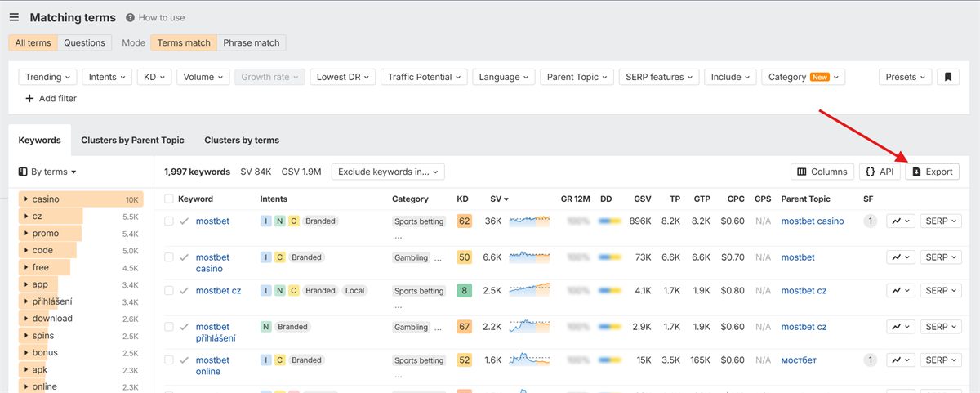Toggle the select-all keywords checkbox
The width and height of the screenshot is (980, 393).
168,199
